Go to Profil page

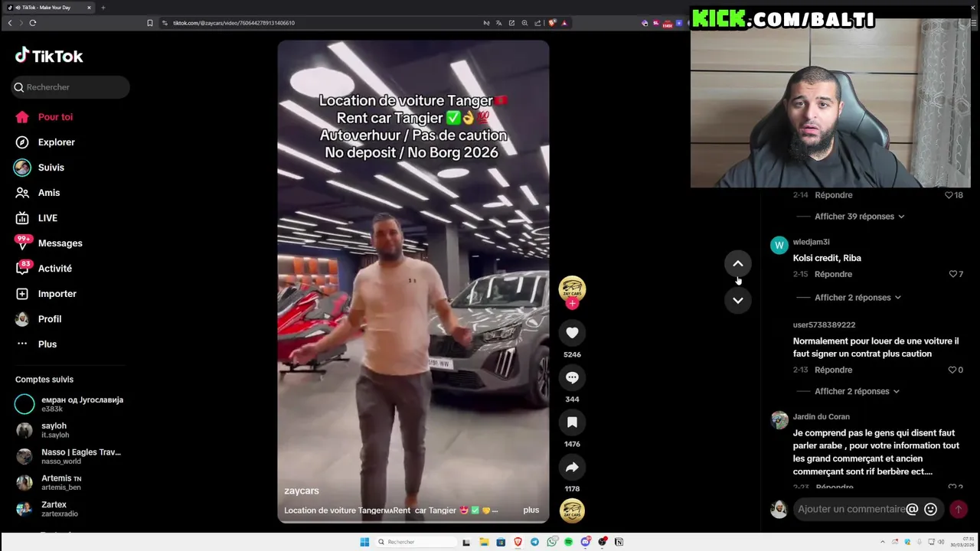pos(38,319)
